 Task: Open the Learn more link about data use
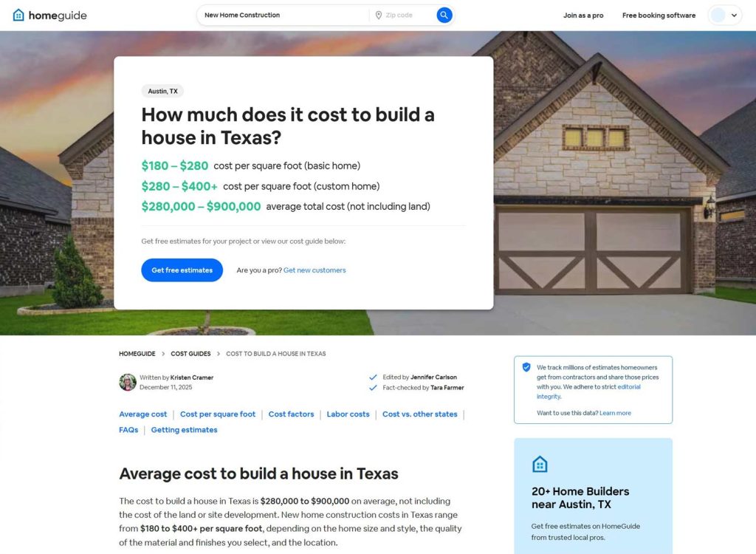click(616, 411)
